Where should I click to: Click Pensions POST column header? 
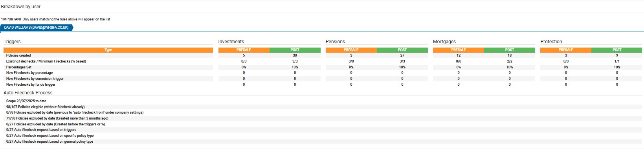click(402, 50)
